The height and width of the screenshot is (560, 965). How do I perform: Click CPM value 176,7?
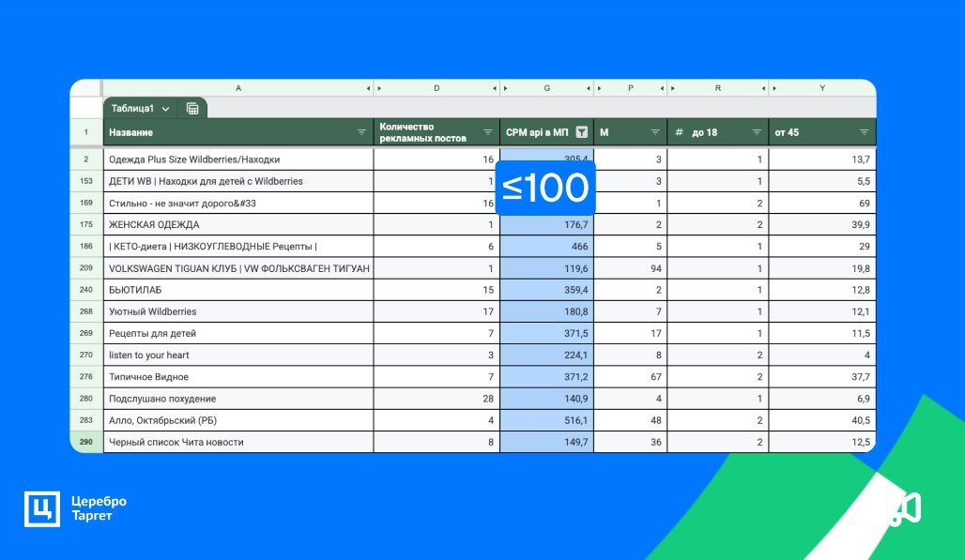(546, 224)
